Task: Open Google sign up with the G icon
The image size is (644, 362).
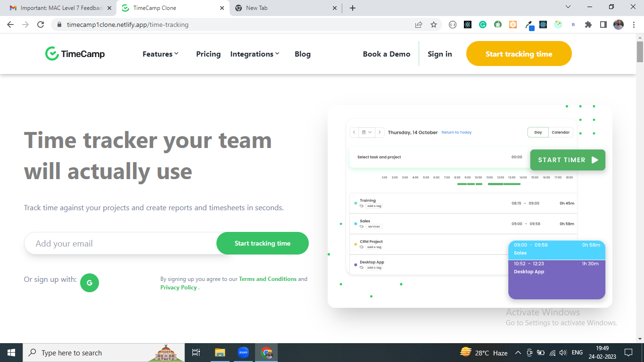Action: click(x=90, y=283)
